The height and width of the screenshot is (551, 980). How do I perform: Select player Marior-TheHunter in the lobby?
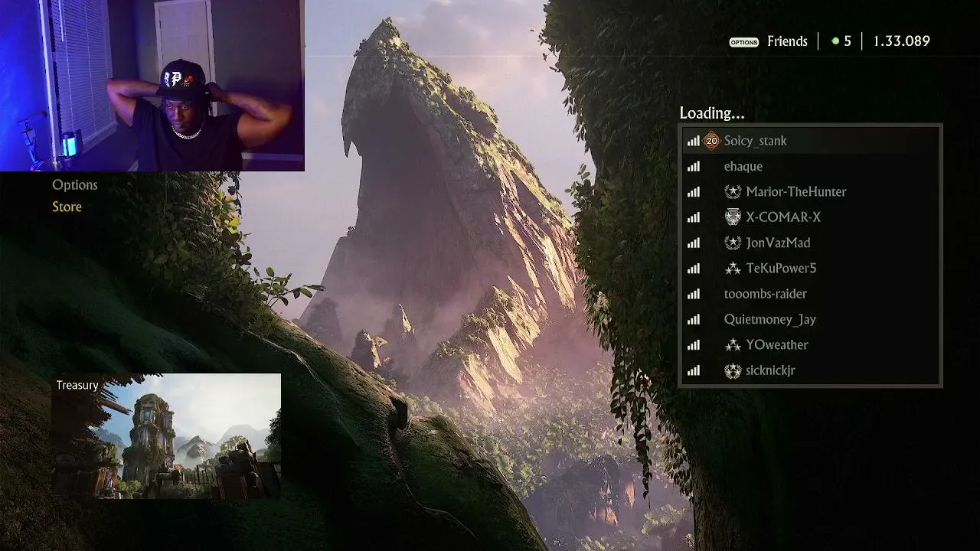point(811,192)
